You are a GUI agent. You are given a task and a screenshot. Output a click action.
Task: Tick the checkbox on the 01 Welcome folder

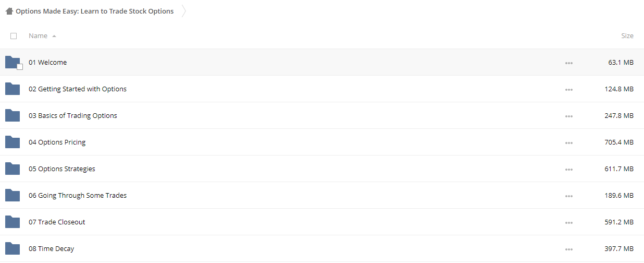[20, 67]
